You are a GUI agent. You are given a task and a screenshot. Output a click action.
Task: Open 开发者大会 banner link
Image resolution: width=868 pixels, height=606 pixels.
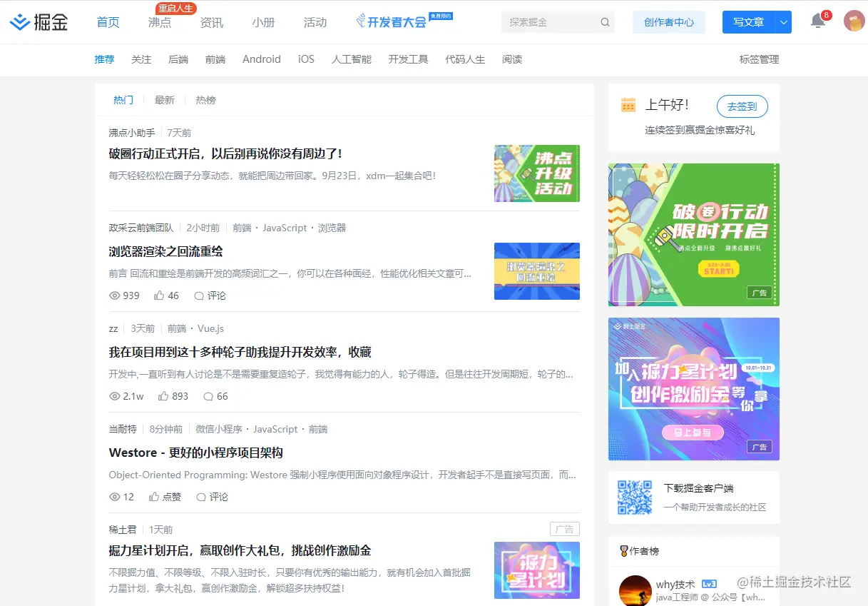pyautogui.click(x=404, y=21)
